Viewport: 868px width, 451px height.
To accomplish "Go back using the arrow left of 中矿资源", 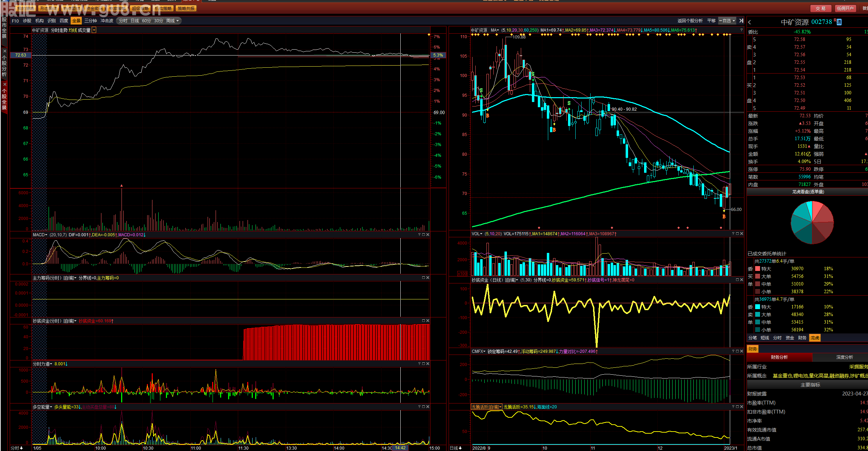I will click(x=750, y=22).
